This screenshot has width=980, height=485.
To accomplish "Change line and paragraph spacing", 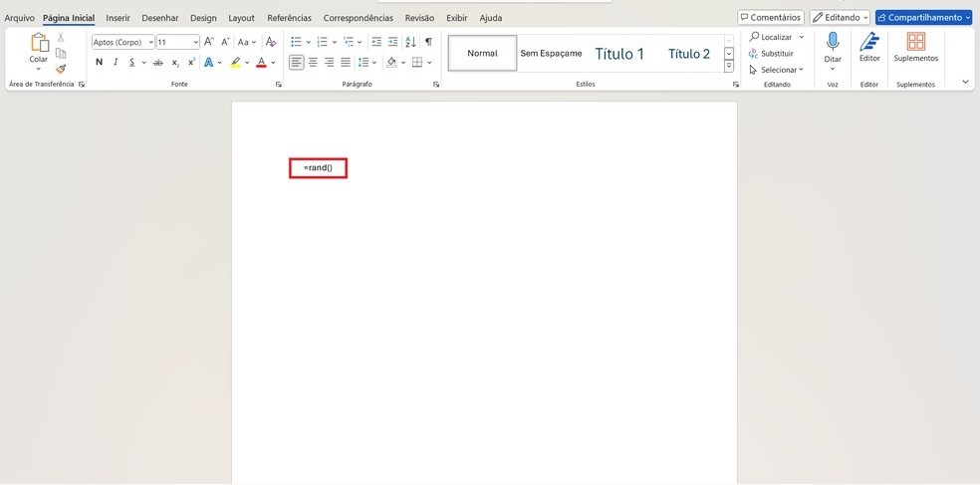I will (x=364, y=62).
